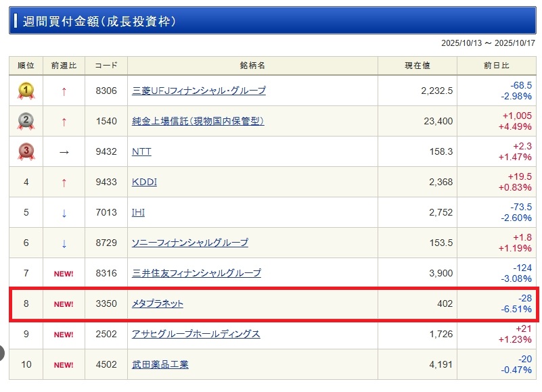
Task: Click the 前週比 column header
Action: pos(64,66)
